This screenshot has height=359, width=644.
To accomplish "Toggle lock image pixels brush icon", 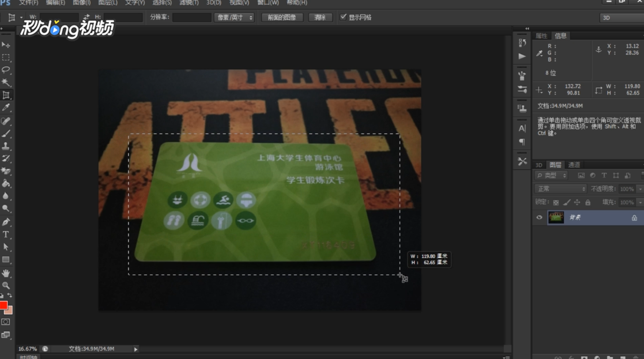I will click(x=567, y=202).
